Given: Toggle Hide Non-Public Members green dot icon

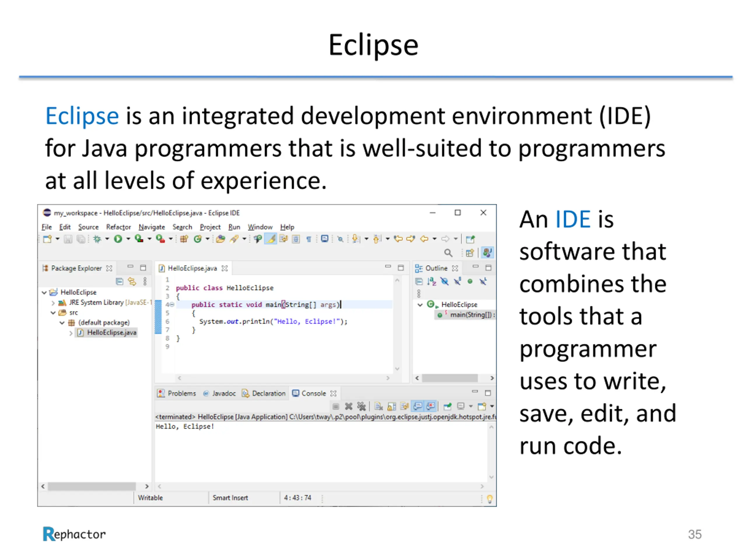Looking at the screenshot, I should pyautogui.click(x=470, y=281).
